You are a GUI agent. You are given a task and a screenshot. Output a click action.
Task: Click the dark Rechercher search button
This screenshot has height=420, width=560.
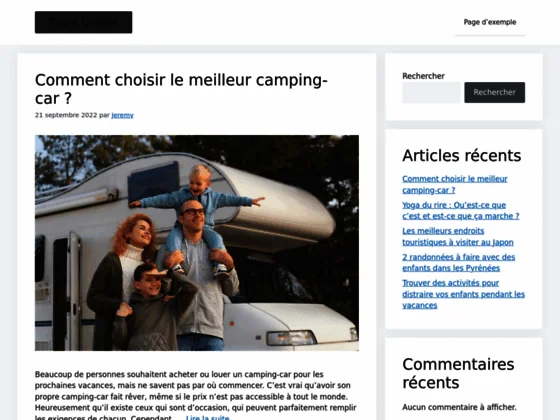click(495, 92)
